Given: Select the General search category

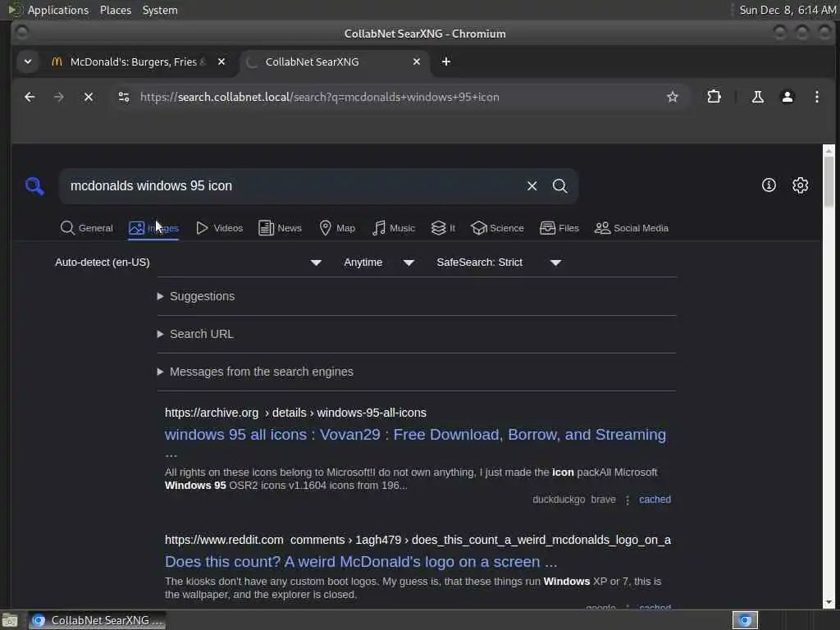Looking at the screenshot, I should 87,228.
